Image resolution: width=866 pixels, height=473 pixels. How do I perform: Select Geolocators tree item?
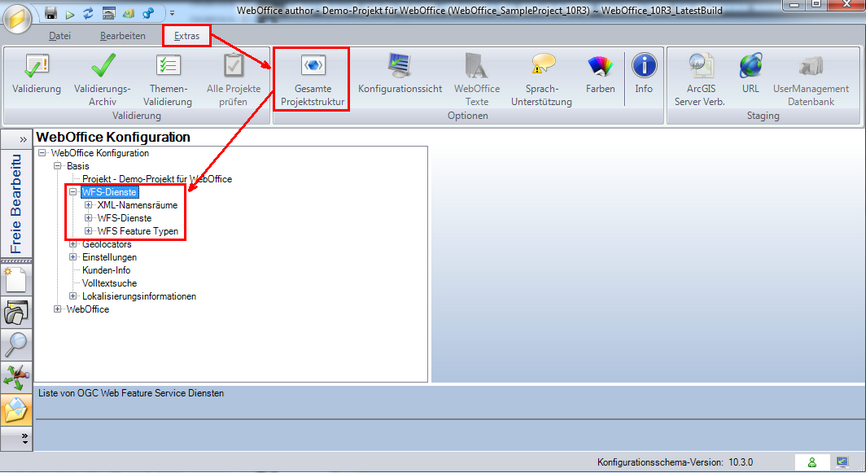pos(107,244)
